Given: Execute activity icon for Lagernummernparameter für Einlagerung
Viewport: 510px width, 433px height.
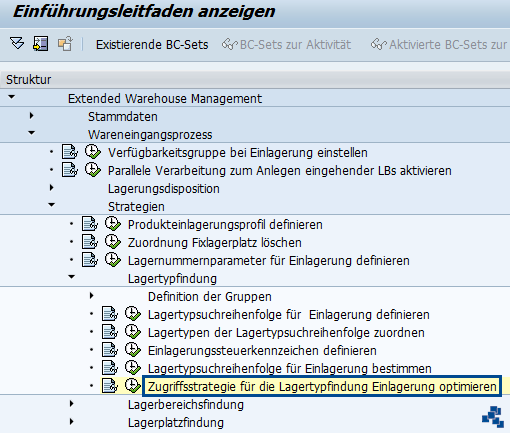Looking at the screenshot, I should tap(113, 260).
